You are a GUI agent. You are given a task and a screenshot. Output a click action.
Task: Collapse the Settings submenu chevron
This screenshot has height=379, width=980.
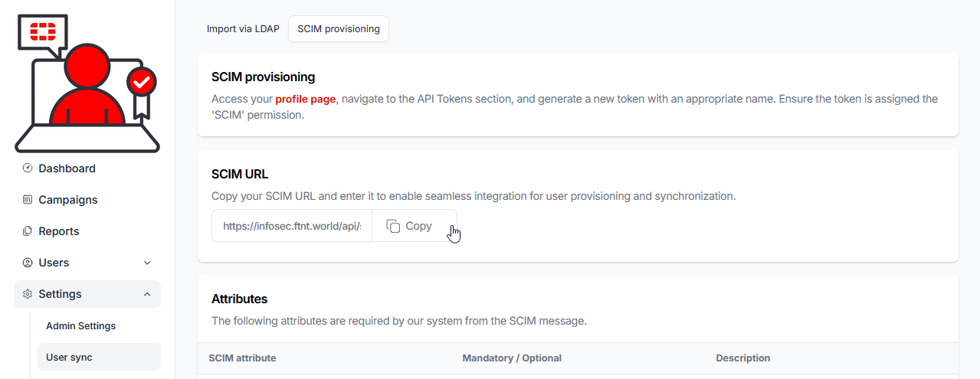(x=147, y=294)
